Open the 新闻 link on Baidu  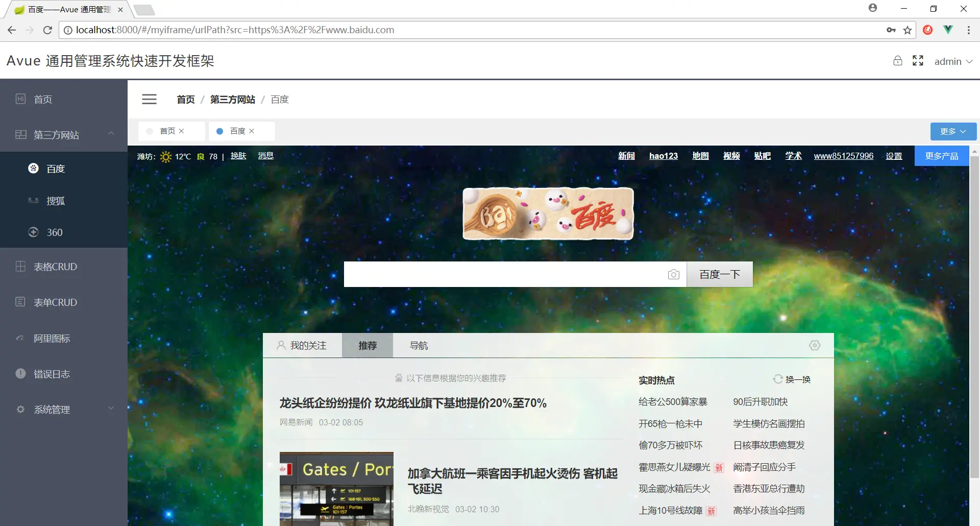point(626,156)
